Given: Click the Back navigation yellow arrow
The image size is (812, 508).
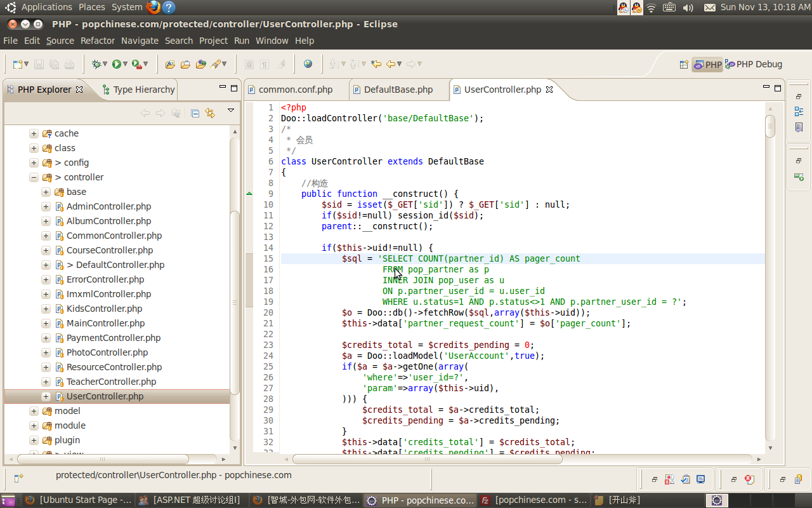Looking at the screenshot, I should (391, 64).
